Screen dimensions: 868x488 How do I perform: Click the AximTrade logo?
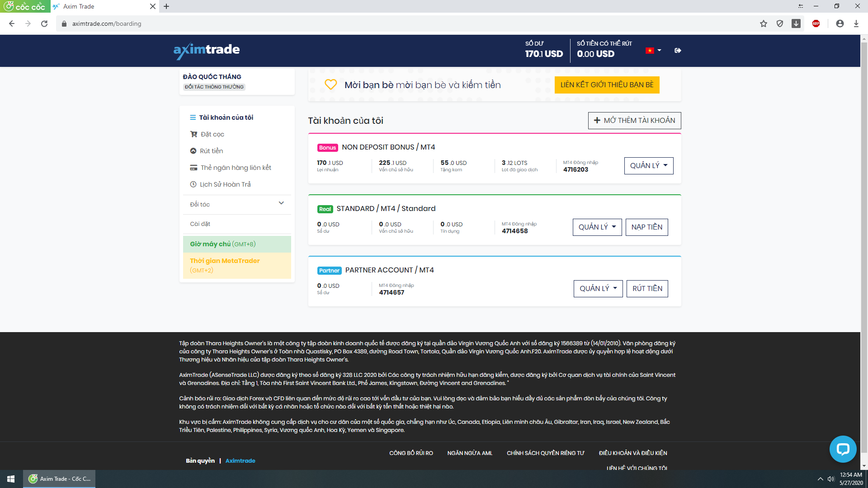(207, 50)
